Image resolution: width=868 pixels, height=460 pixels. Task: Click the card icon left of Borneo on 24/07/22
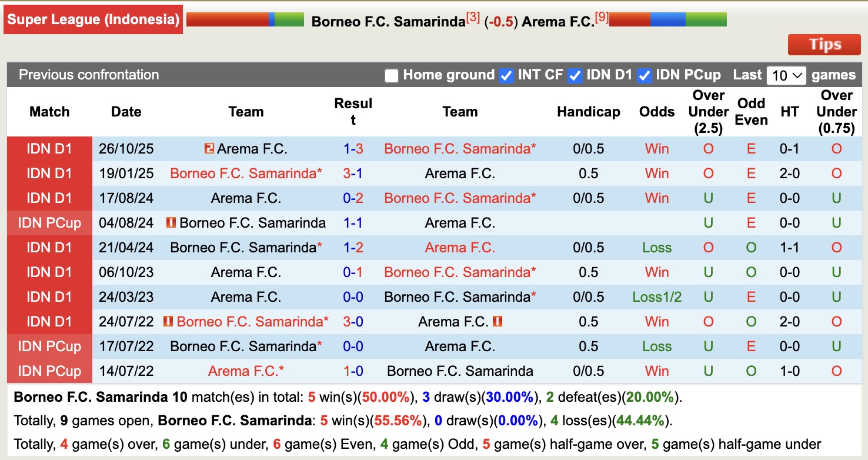pyautogui.click(x=168, y=322)
